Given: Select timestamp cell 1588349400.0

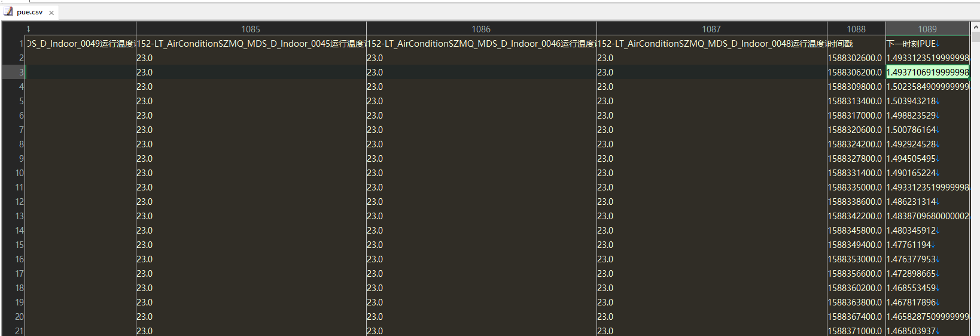Looking at the screenshot, I should 856,245.
